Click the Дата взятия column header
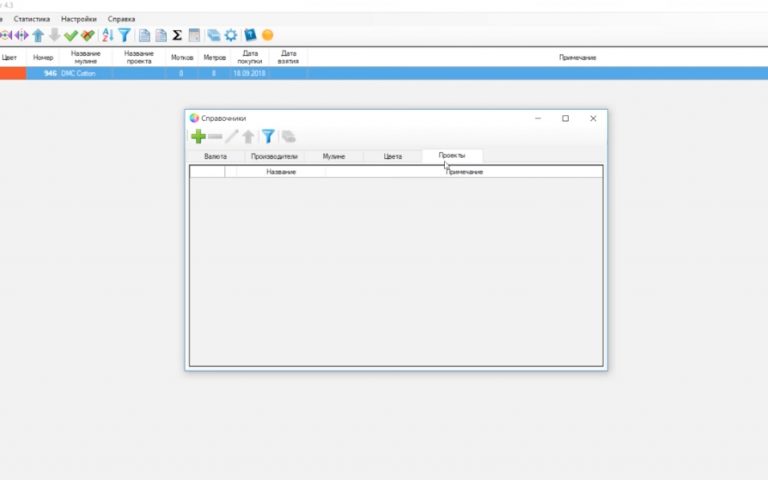 (288, 57)
